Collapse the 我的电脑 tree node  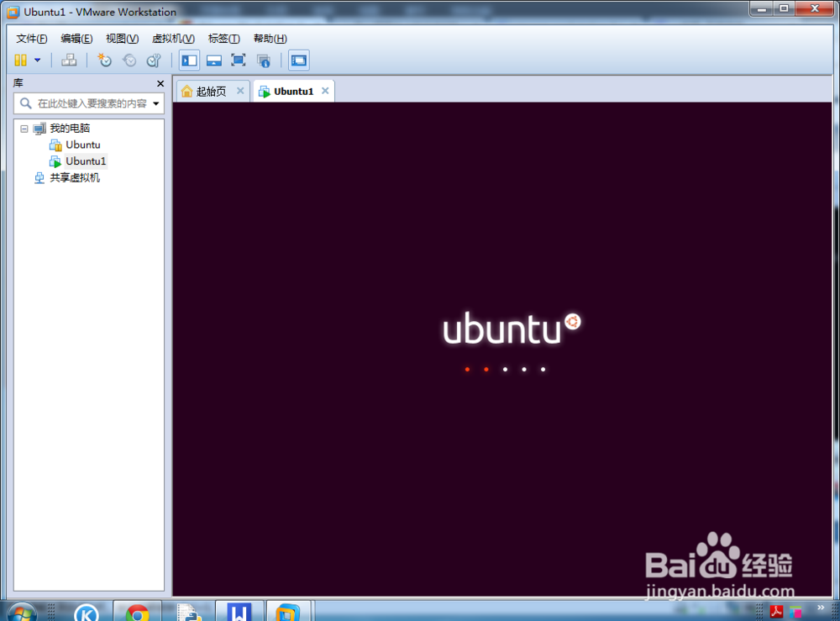[x=24, y=129]
